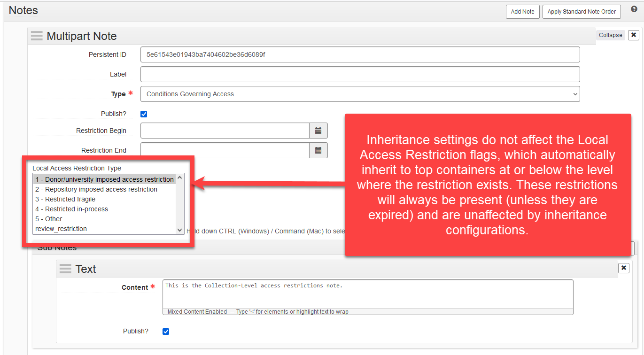This screenshot has width=644, height=355.
Task: Click into the Label text field
Action: coord(360,74)
